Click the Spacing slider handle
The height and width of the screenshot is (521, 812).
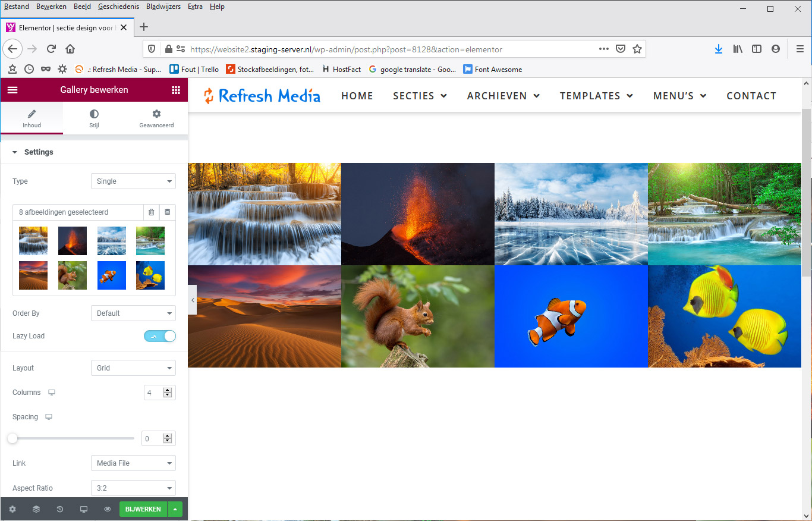click(12, 438)
